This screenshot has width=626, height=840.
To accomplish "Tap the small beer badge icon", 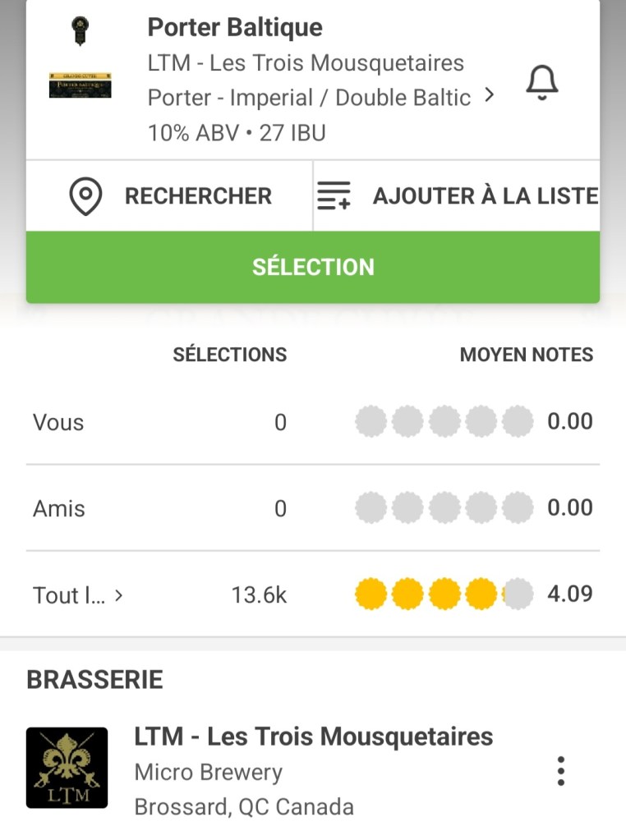I will click(x=80, y=31).
